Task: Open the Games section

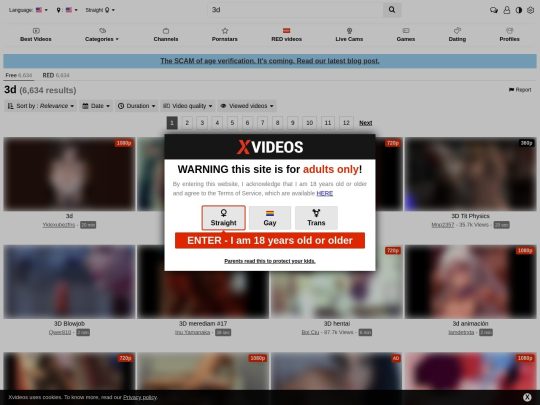Action: point(406,35)
